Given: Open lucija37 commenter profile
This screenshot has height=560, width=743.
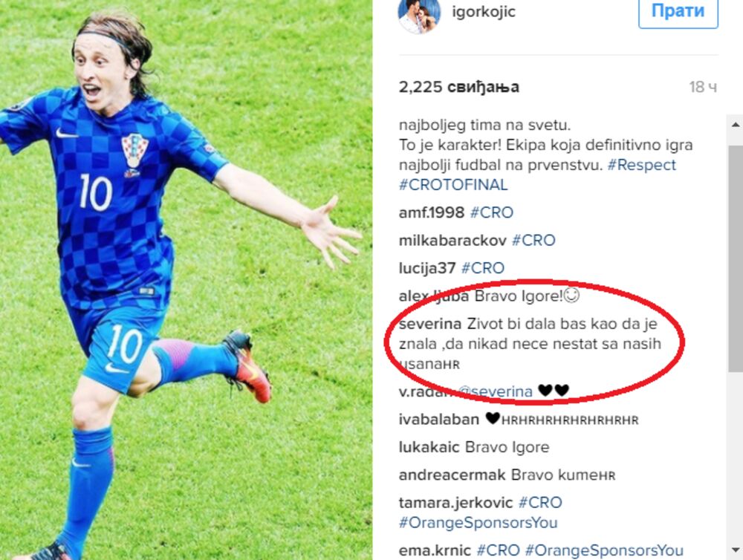Looking at the screenshot, I should coord(427,268).
